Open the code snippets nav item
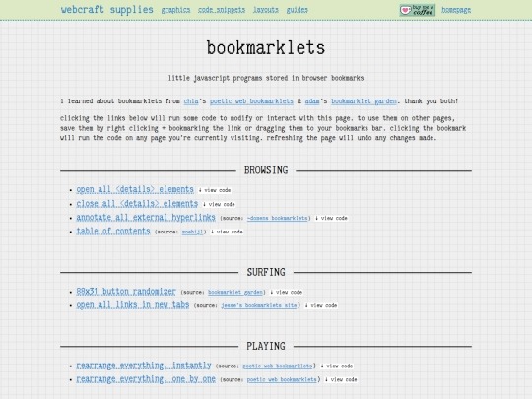532x399 pixels. pyautogui.click(x=222, y=10)
